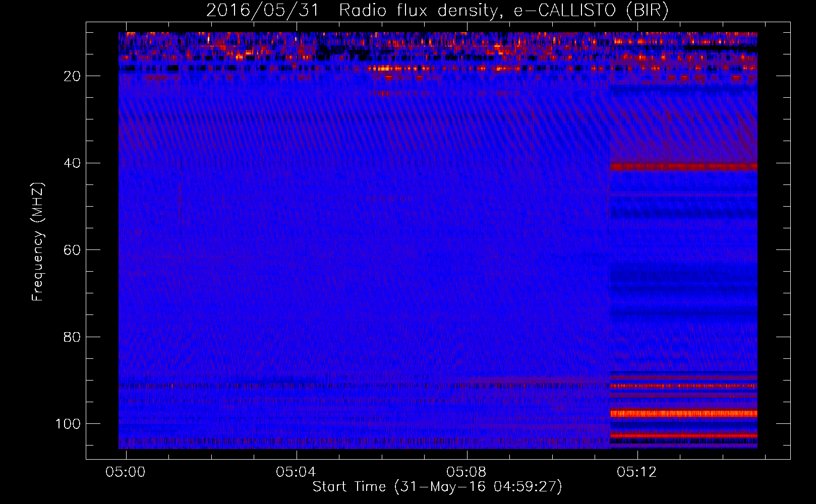Screen dimensions: 816x504
Task: Click the 80 frequency tick label
Action: pyautogui.click(x=72, y=337)
